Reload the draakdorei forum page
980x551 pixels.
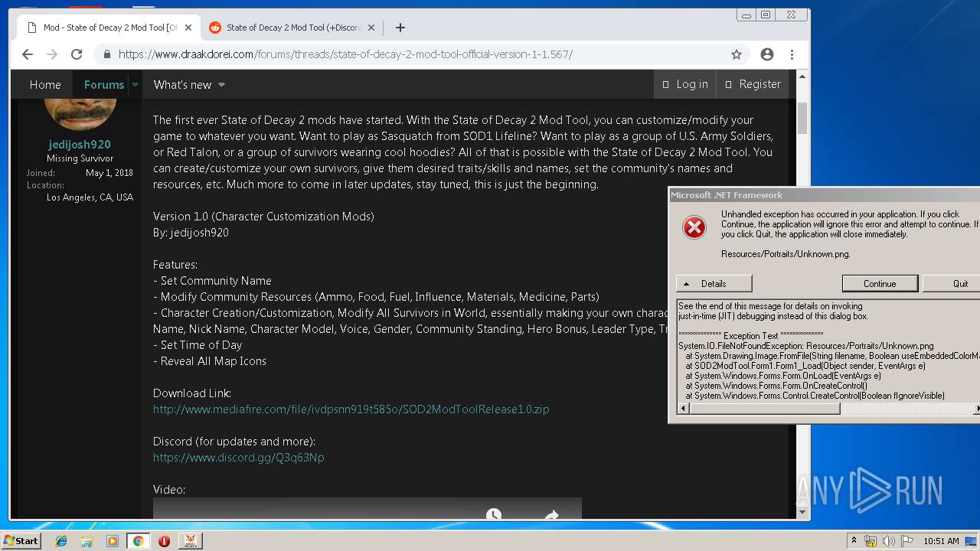point(77,54)
